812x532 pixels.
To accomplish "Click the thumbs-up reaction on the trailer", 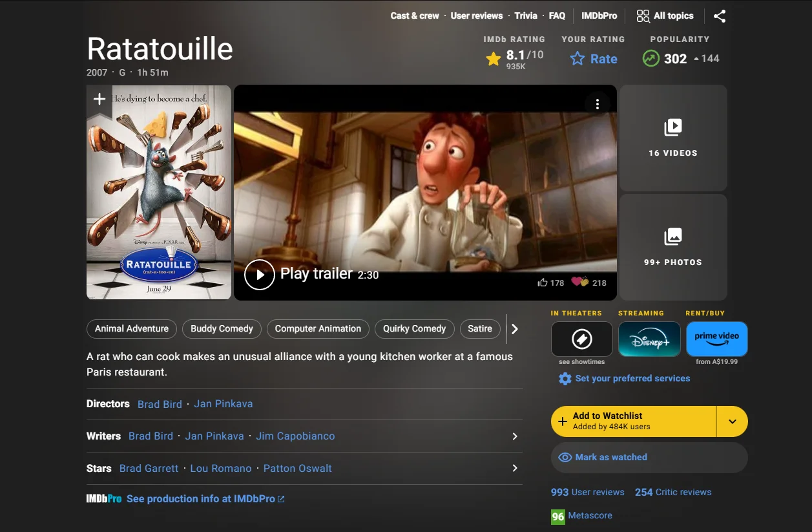I will [x=543, y=282].
